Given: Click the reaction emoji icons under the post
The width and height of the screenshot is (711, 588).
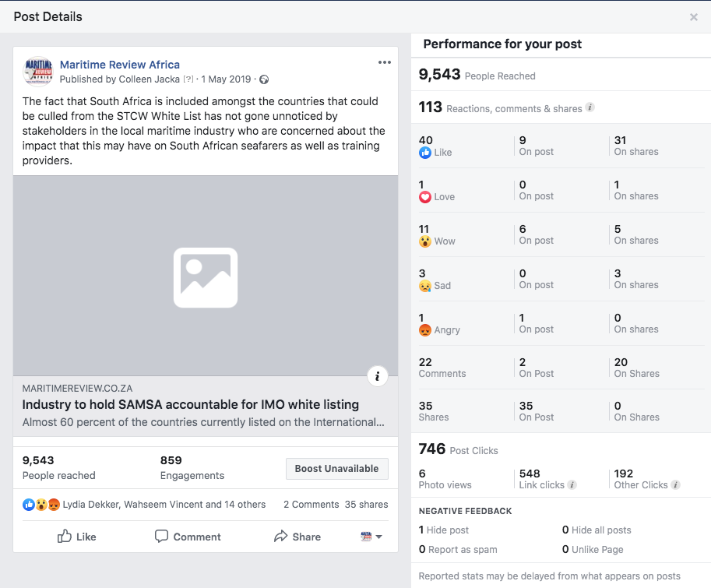Looking at the screenshot, I should point(41,505).
